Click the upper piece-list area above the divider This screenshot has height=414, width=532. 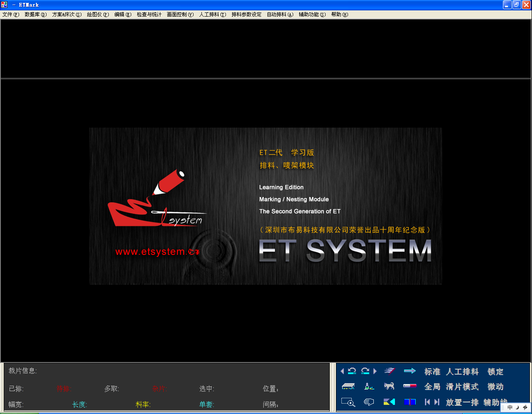[266, 48]
